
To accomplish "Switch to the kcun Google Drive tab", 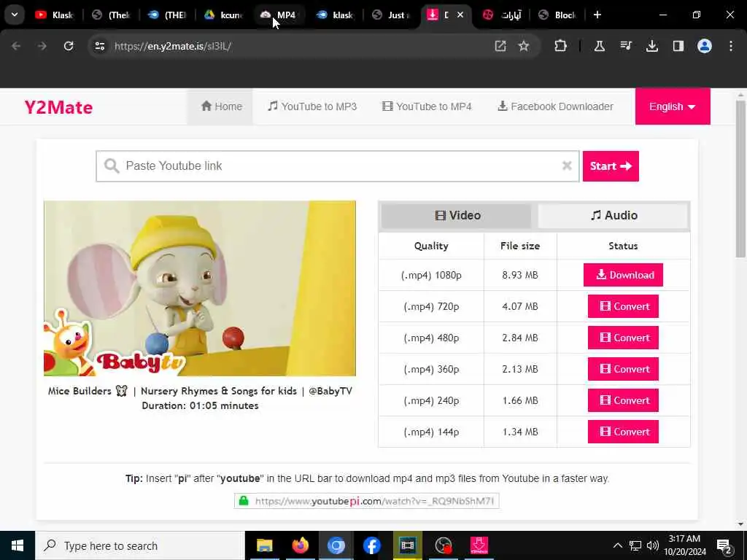I will (x=223, y=15).
